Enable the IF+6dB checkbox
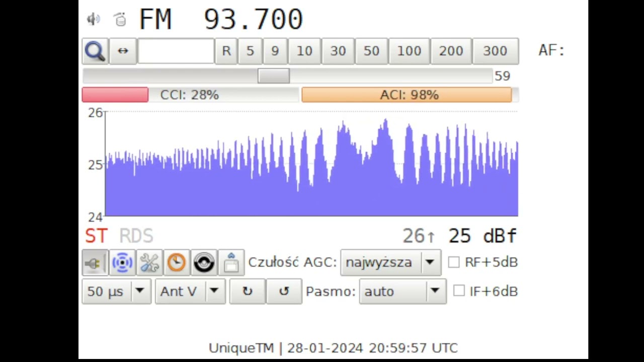Viewport: 644px width, 362px height. [x=458, y=291]
